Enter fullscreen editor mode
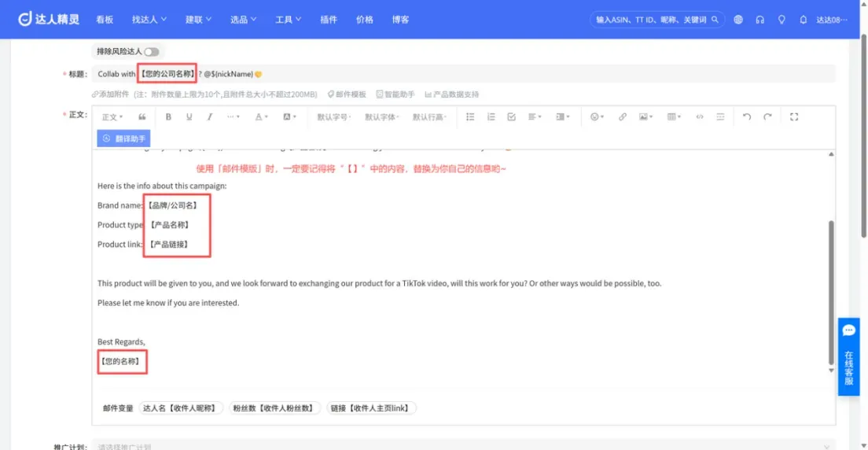868x450 pixels. 794,117
